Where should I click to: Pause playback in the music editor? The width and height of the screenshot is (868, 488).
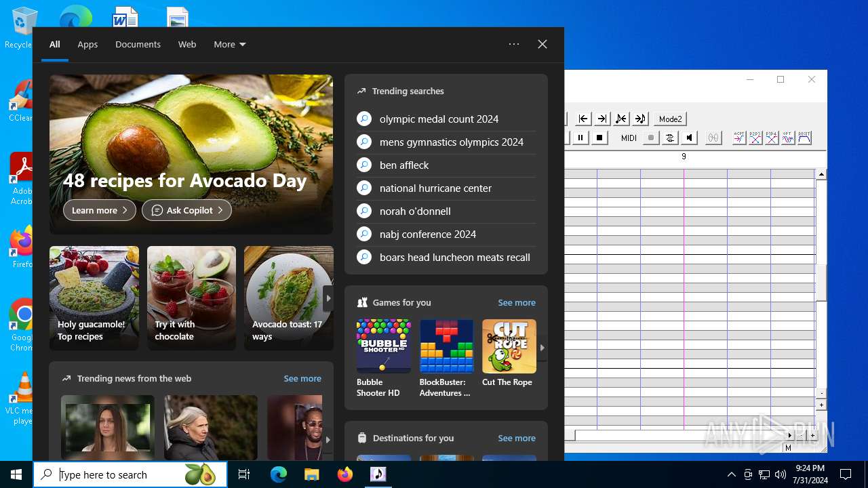(580, 138)
